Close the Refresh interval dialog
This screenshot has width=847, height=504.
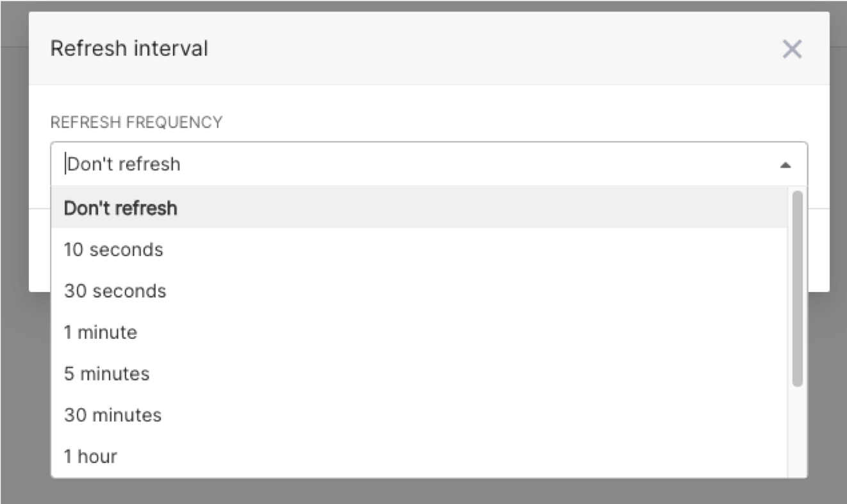[792, 49]
